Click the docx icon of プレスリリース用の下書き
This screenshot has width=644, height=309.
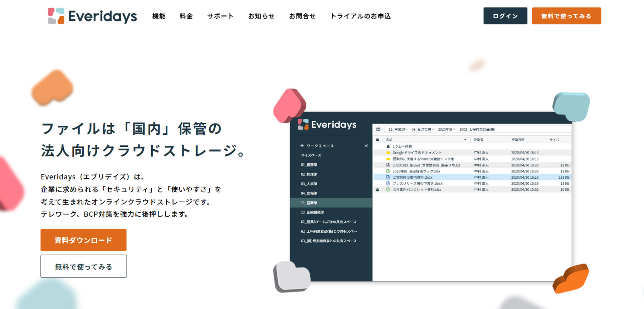coord(388,183)
